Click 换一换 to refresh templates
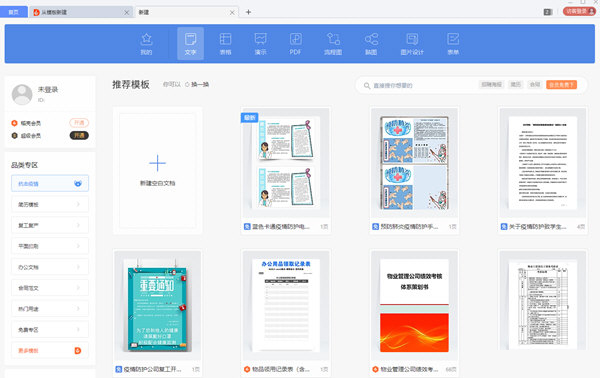 coord(200,85)
